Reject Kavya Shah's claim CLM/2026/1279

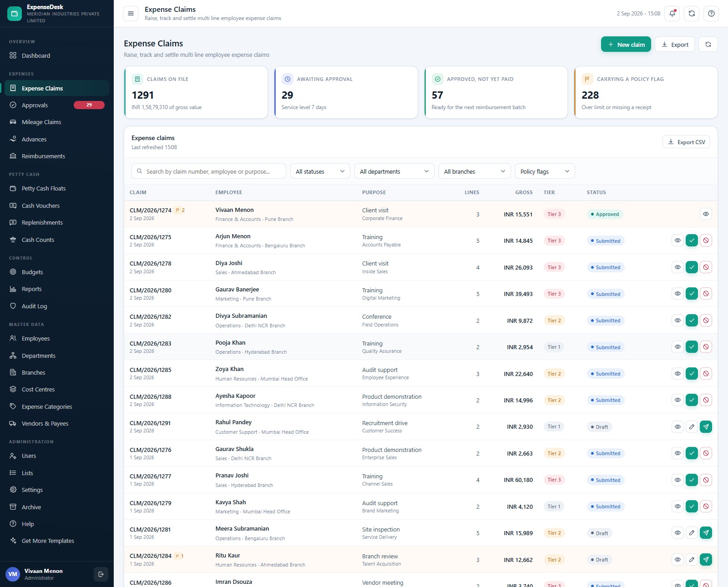coord(706,506)
